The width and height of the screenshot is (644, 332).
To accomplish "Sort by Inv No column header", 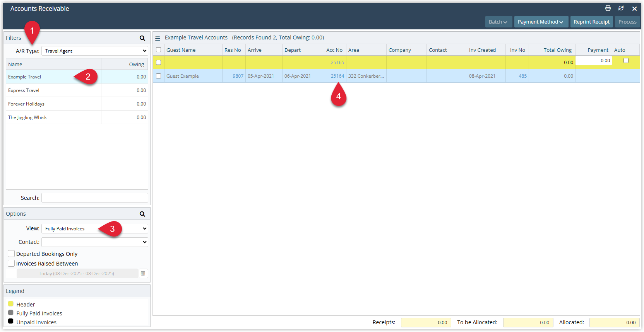I will [x=517, y=50].
